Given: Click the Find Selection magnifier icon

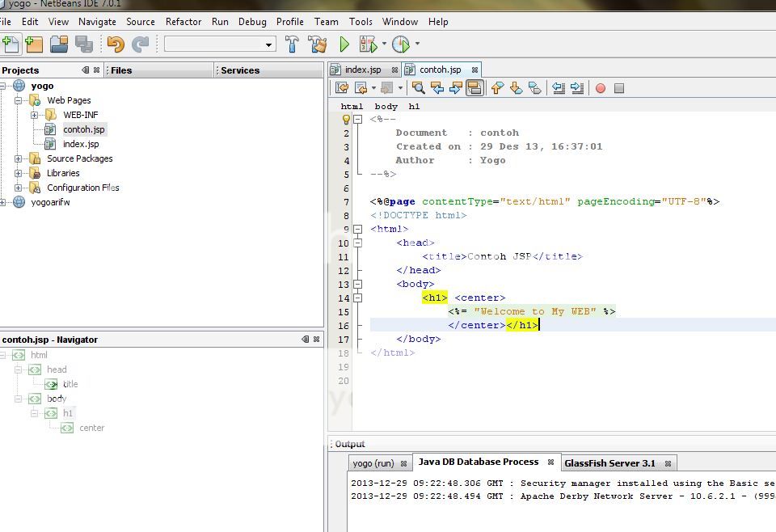Looking at the screenshot, I should coord(418,88).
